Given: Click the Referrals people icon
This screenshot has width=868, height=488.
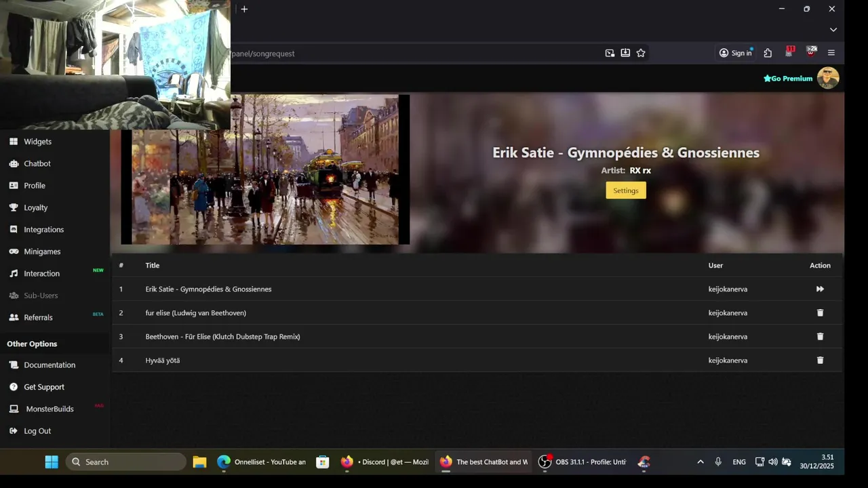Looking at the screenshot, I should [14, 317].
